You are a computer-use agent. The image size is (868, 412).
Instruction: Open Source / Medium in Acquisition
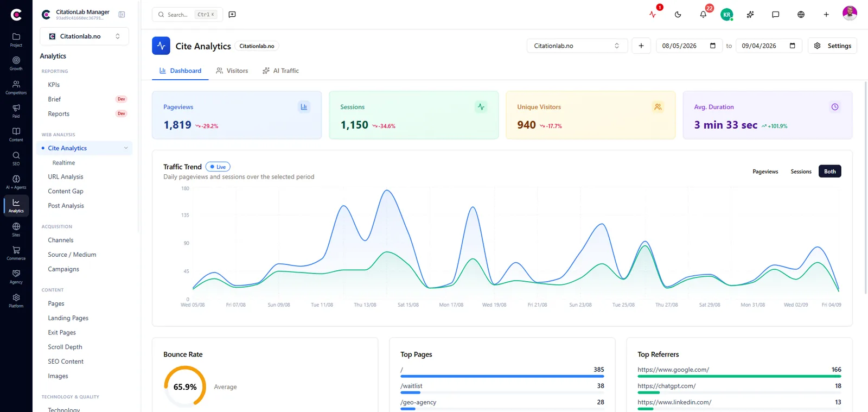point(72,255)
